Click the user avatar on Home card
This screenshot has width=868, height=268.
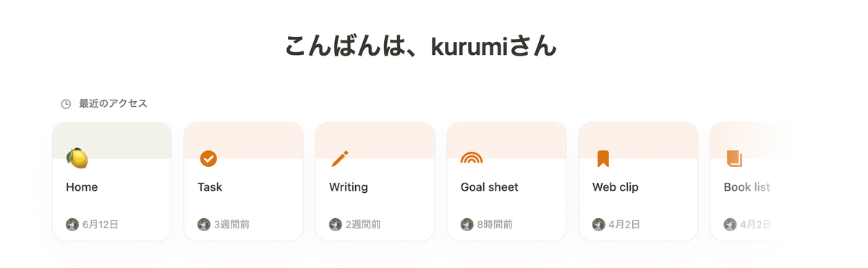[x=72, y=225]
